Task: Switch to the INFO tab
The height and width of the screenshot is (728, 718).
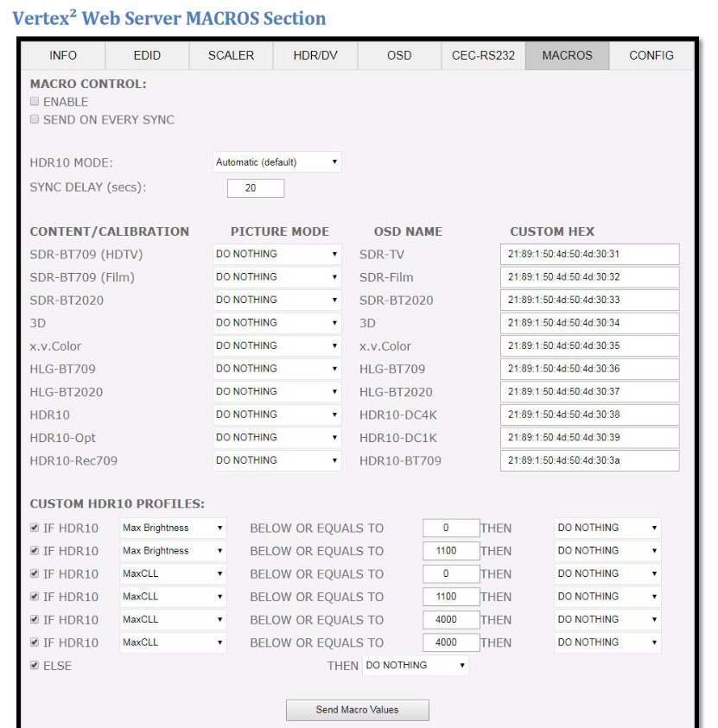Action: [63, 55]
